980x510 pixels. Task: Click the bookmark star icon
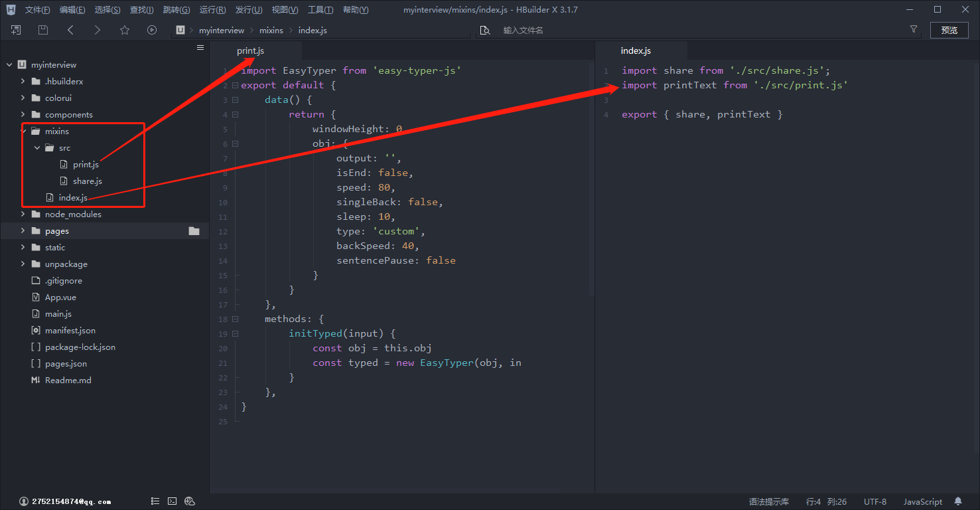[125, 30]
